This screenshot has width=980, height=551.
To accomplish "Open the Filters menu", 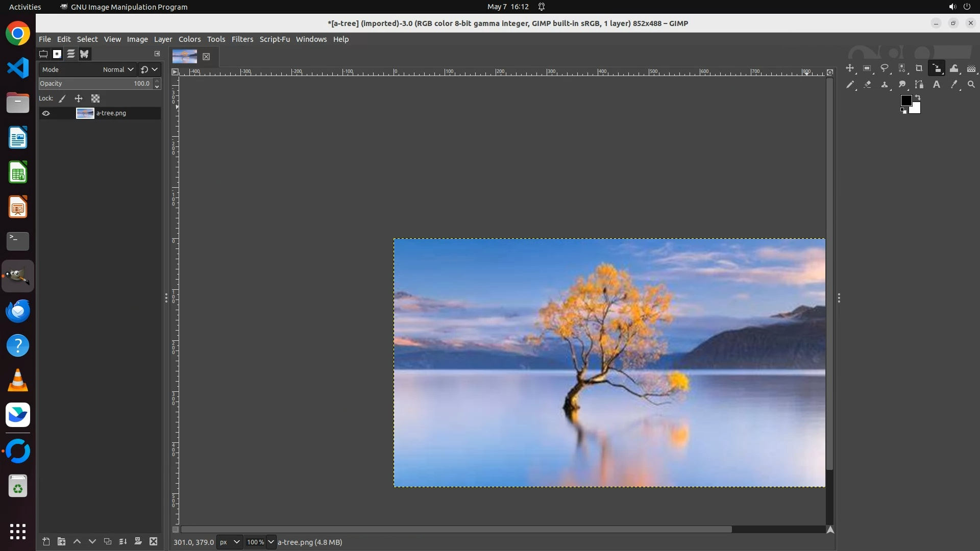I will tap(242, 39).
